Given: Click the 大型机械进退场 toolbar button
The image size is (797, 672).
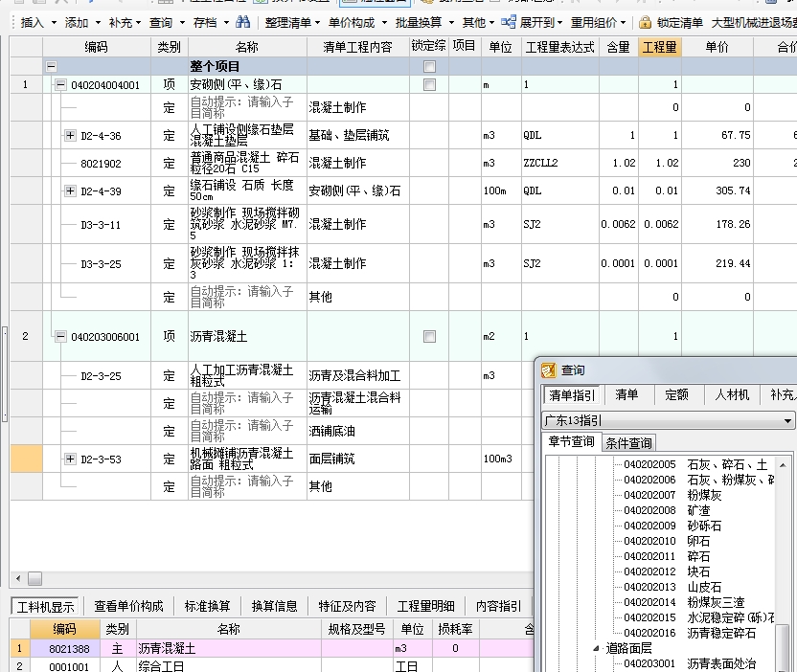Looking at the screenshot, I should [754, 23].
